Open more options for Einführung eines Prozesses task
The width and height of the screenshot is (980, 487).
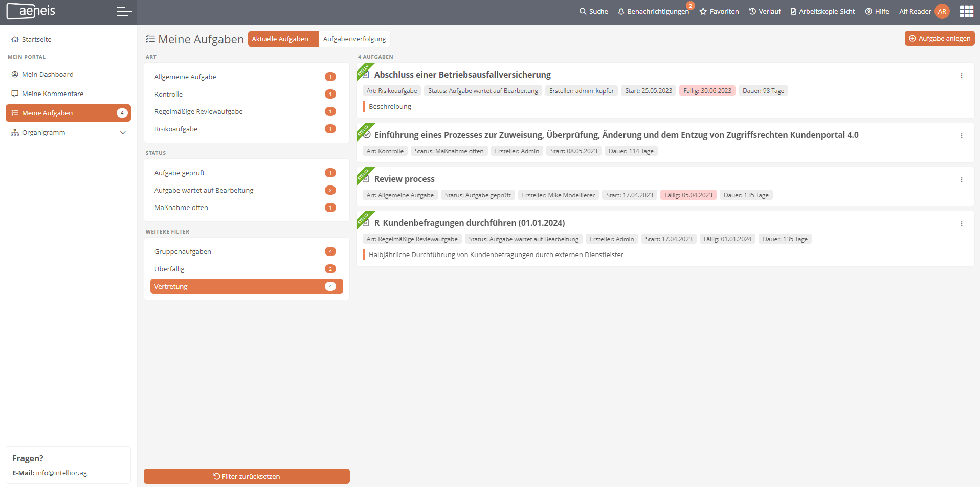[962, 136]
